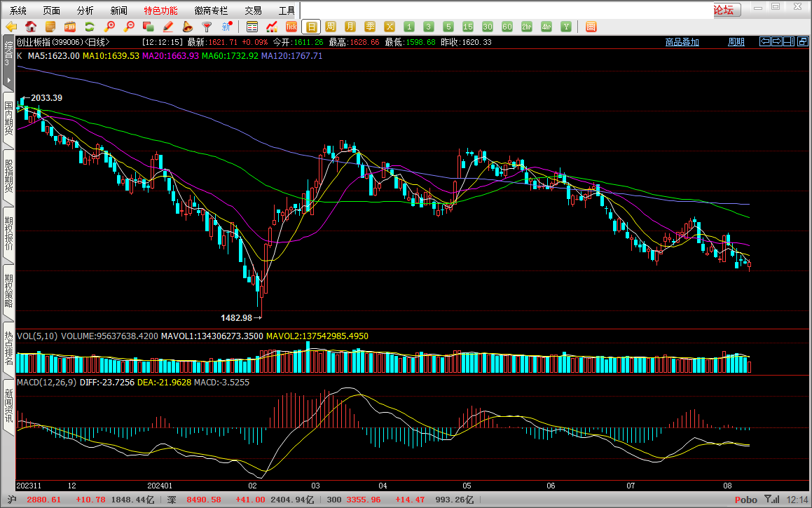Open the red funnel filter icon
This screenshot has width=812, height=508.
point(207,27)
